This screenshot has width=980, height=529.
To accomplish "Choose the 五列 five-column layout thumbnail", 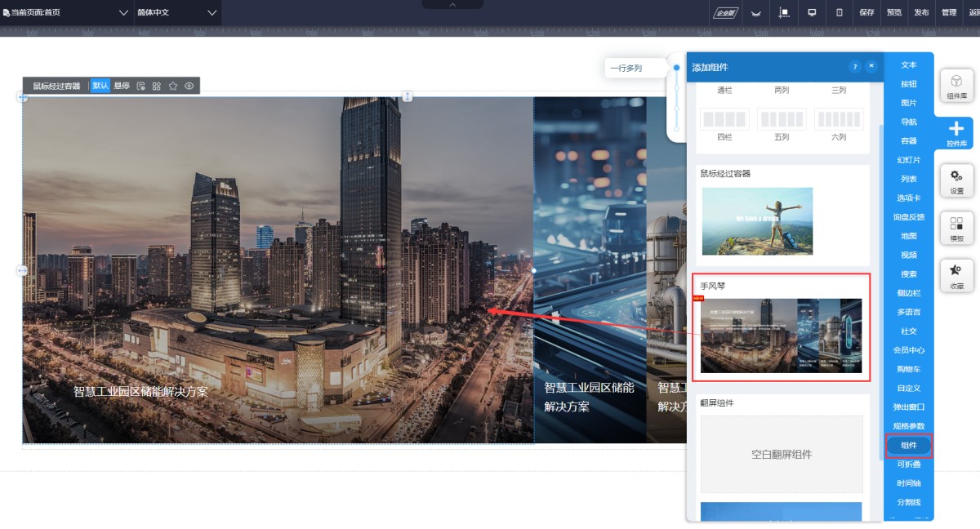I will click(x=782, y=119).
